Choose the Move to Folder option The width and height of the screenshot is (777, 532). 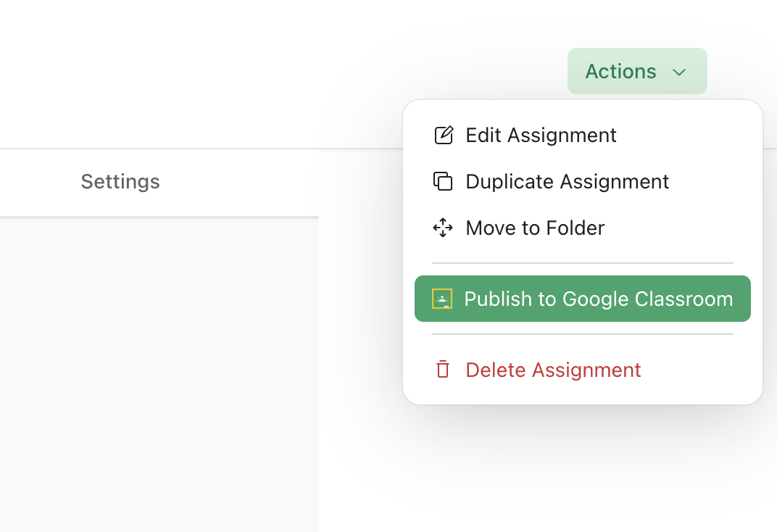point(534,228)
